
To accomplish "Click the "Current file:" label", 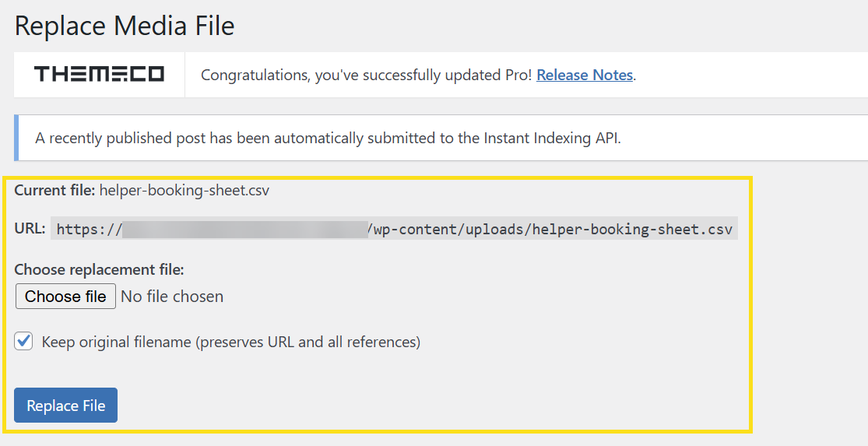I will point(54,190).
